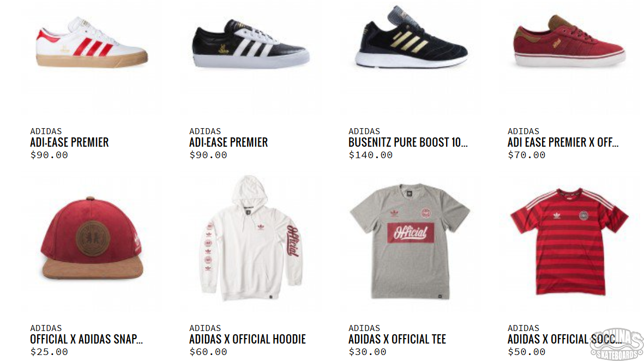The image size is (644, 361).
Task: Click the ADIDAS X OFFICIAL HOODIE title
Action: click(x=248, y=339)
